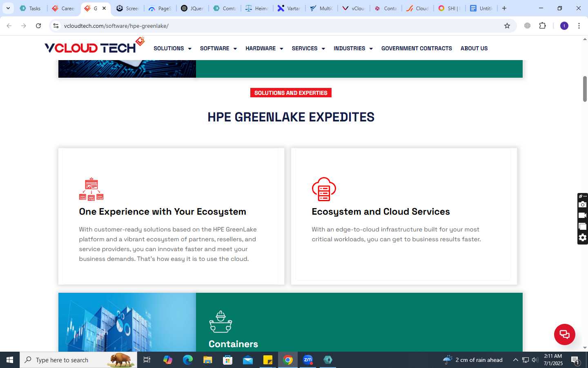Show hidden system tray icons

[515, 360]
